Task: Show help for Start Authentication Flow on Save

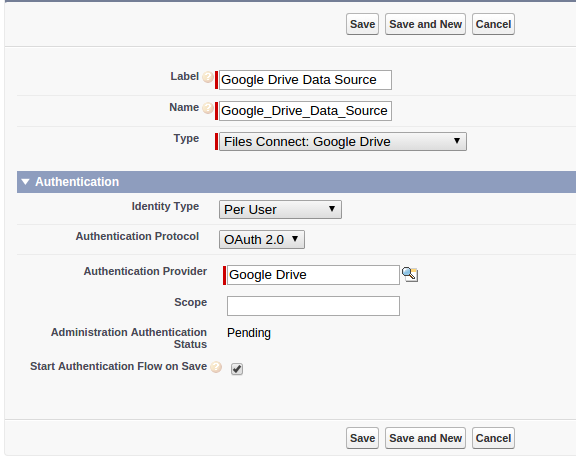Action: click(x=216, y=367)
